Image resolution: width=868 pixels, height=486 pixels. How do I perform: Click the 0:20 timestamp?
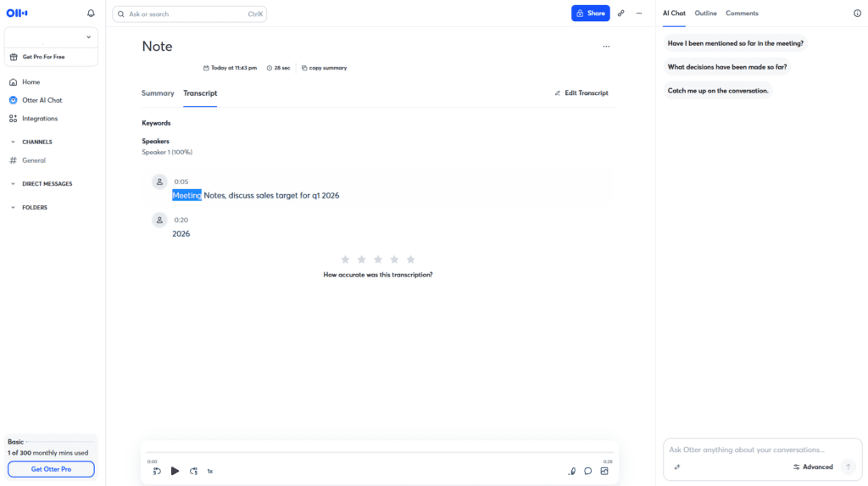181,220
